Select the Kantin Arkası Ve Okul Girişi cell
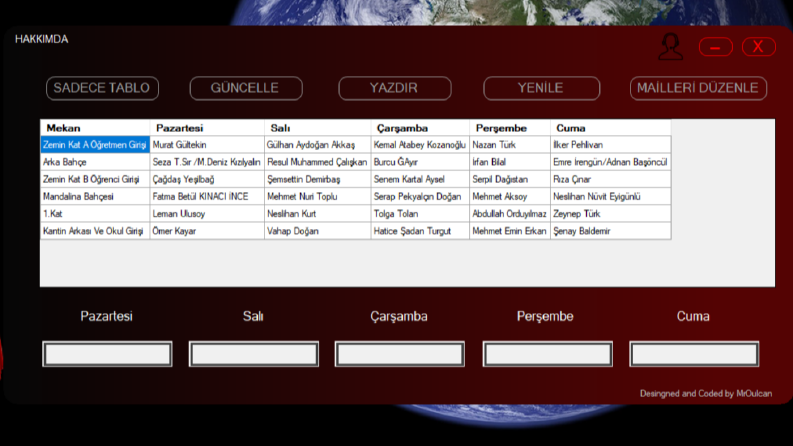This screenshot has width=793, height=446. coord(95,231)
